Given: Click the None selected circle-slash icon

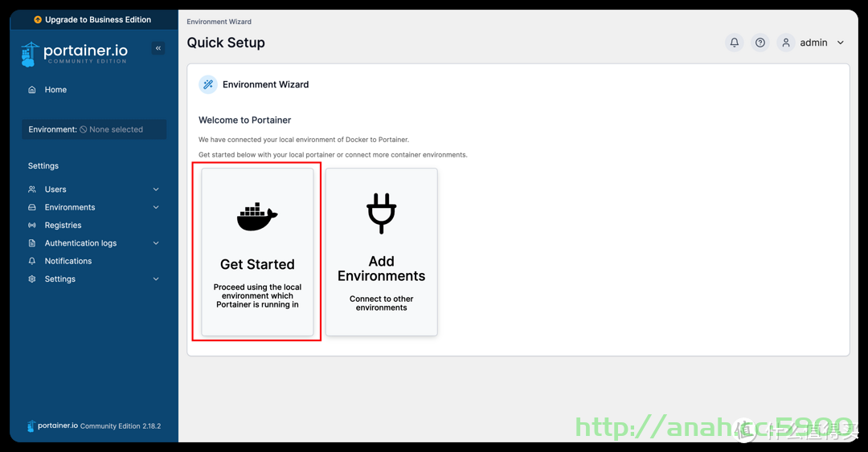Looking at the screenshot, I should (83, 129).
